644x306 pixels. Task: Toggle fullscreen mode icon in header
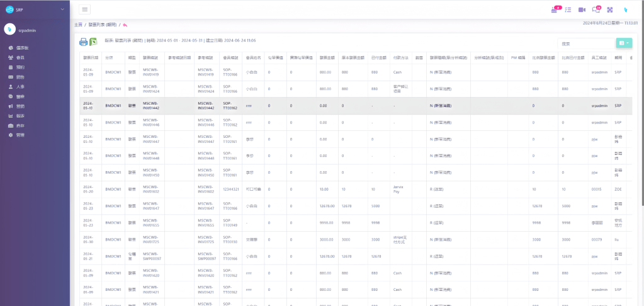pyautogui.click(x=609, y=9)
